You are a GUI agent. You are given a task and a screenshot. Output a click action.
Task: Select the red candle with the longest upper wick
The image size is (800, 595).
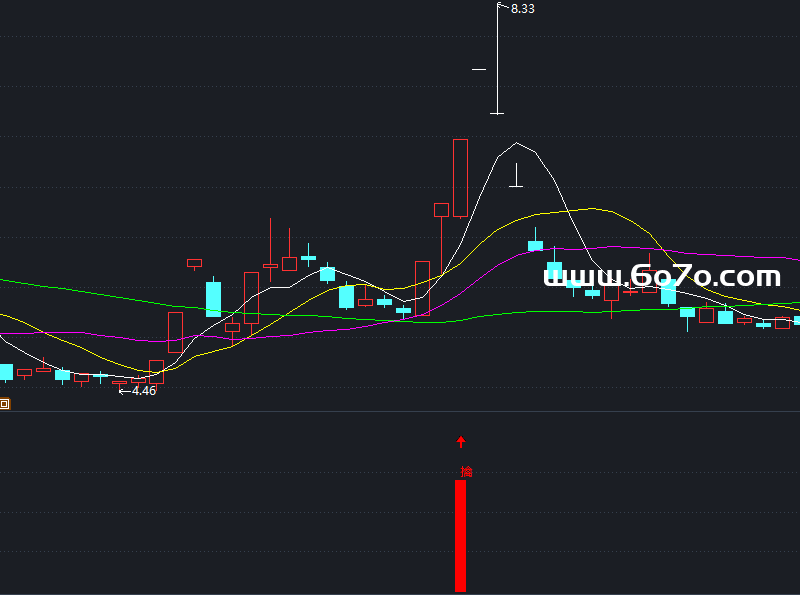pos(270,262)
